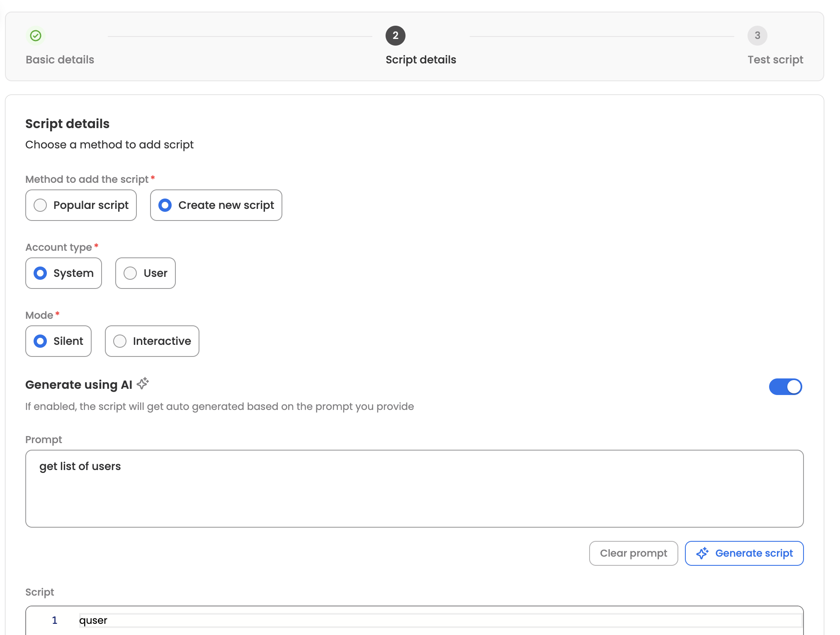Set mode to Silent
The width and height of the screenshot is (840, 635).
click(x=40, y=341)
